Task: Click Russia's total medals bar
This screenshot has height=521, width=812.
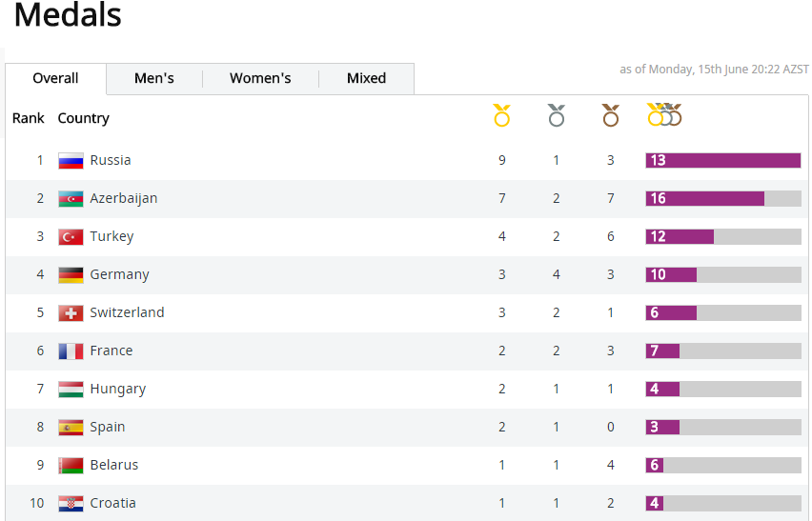Action: tap(722, 161)
